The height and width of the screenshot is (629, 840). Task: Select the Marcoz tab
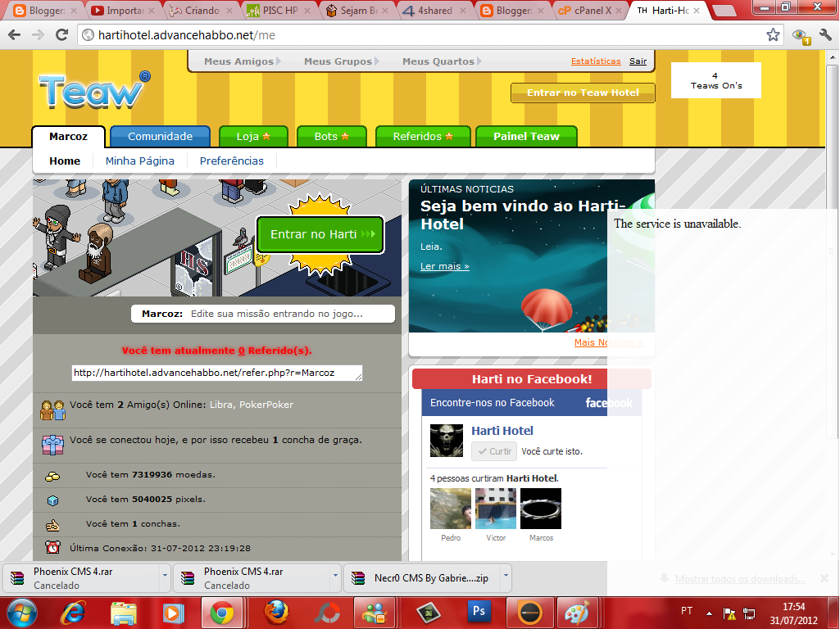point(69,137)
